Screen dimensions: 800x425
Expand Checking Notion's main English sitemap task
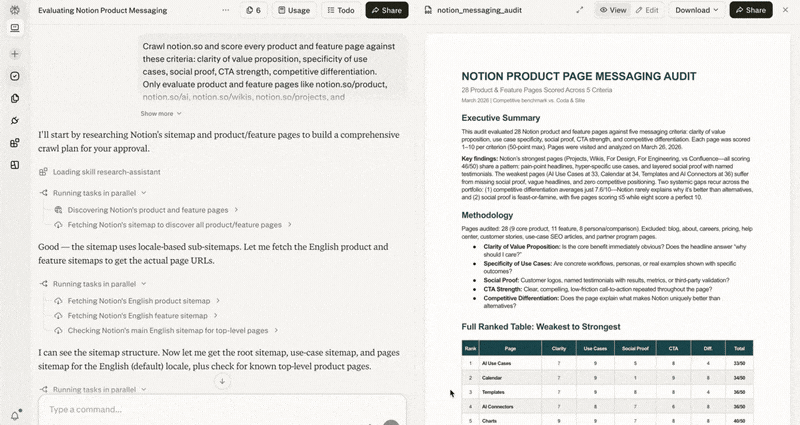[x=166, y=331]
